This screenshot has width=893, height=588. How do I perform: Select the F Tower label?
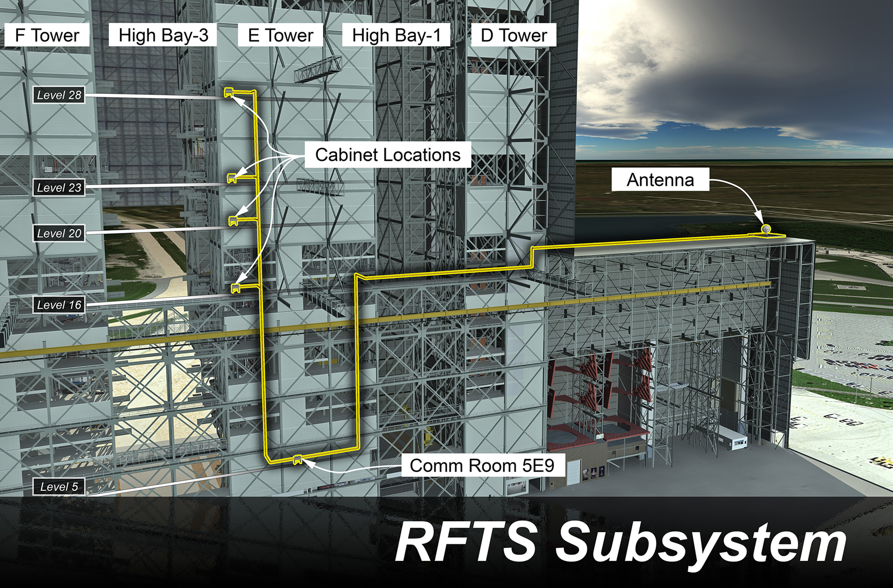pos(47,35)
